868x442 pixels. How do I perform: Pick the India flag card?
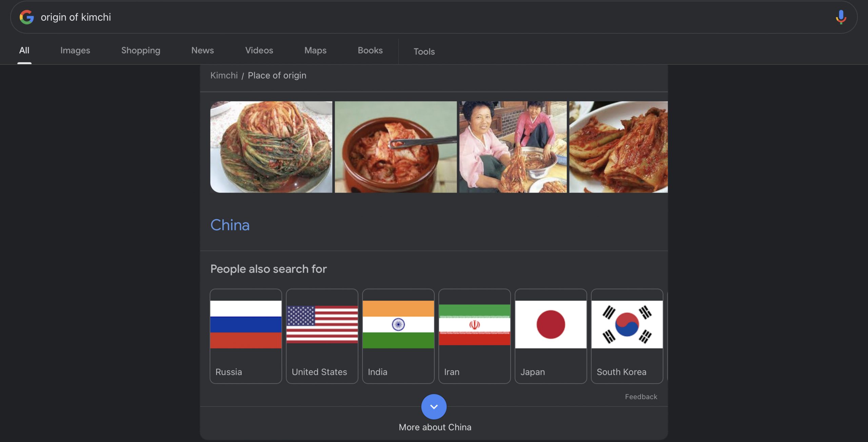click(398, 336)
